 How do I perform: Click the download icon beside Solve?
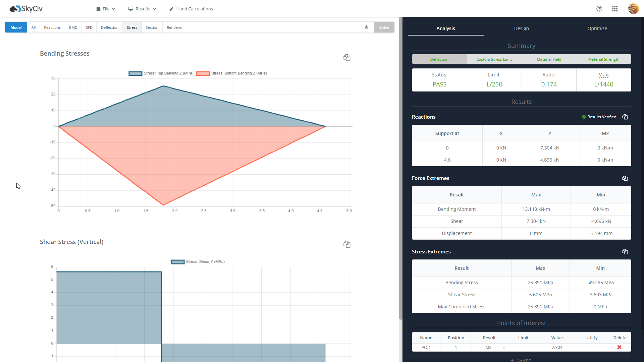click(367, 27)
